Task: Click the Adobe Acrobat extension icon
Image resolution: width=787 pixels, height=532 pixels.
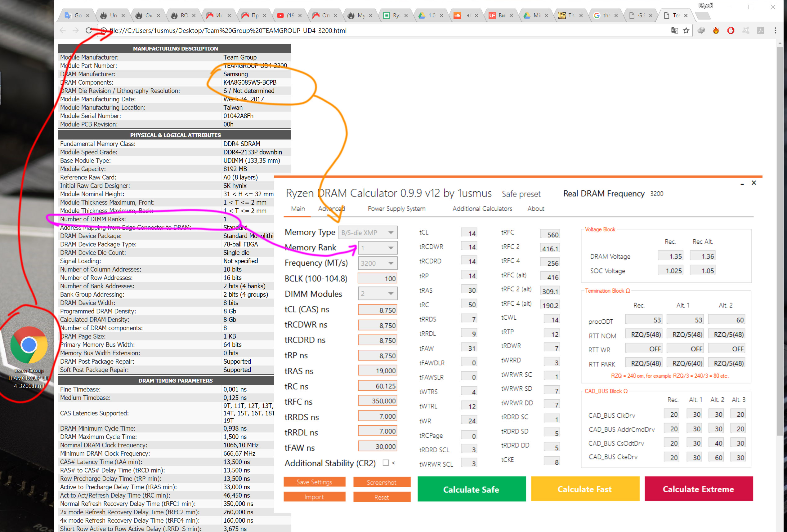Action: [761, 30]
